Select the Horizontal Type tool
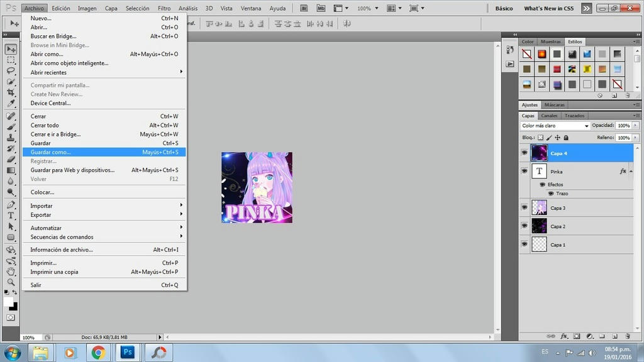This screenshot has width=644, height=362. point(11,216)
